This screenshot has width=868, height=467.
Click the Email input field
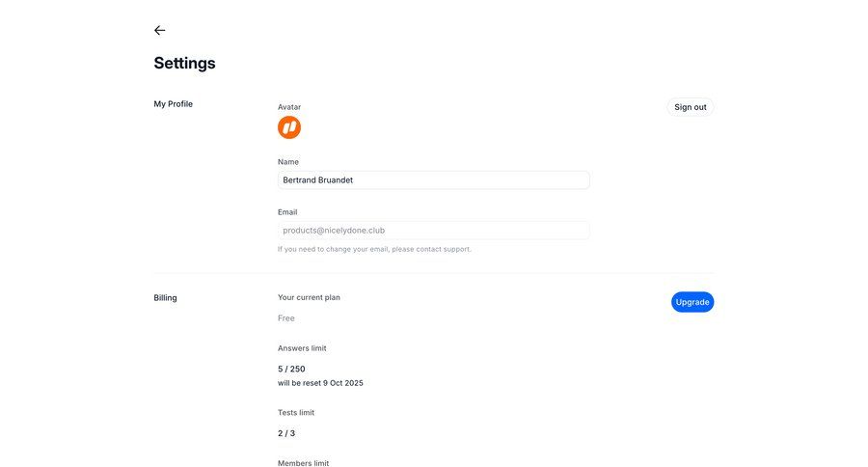(433, 231)
